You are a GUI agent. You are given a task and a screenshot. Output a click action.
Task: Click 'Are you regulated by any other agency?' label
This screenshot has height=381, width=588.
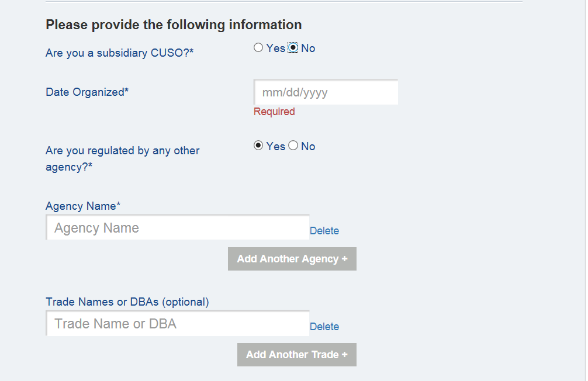click(x=123, y=158)
